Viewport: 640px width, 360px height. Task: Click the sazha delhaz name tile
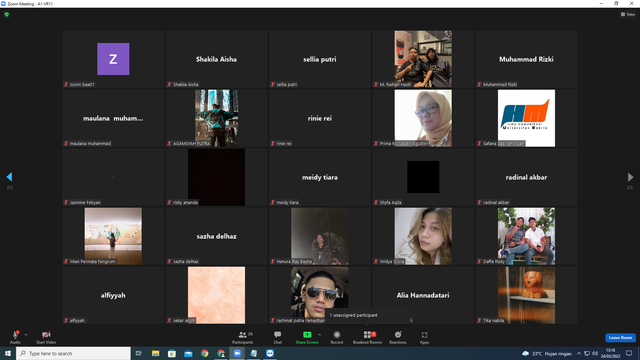tap(216, 236)
